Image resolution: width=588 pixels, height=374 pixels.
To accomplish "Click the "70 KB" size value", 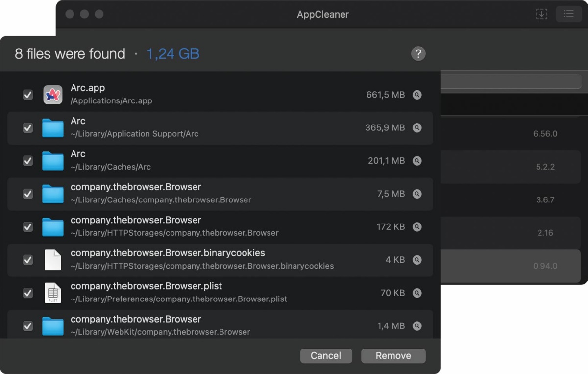I will pos(393,293).
